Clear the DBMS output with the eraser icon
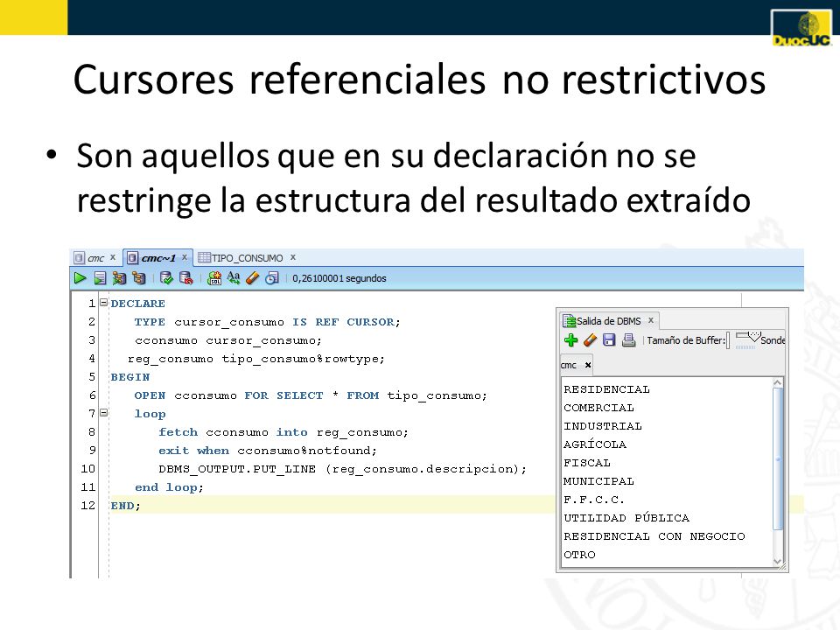This screenshot has height=630, width=840. pyautogui.click(x=590, y=340)
